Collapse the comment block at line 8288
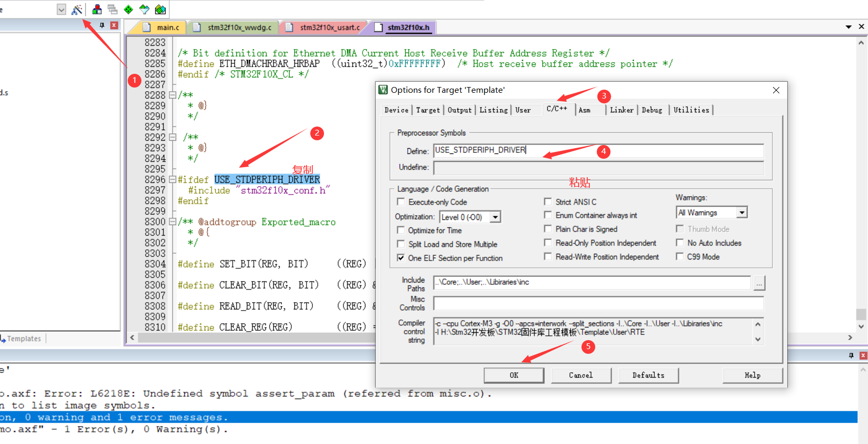 click(x=172, y=95)
